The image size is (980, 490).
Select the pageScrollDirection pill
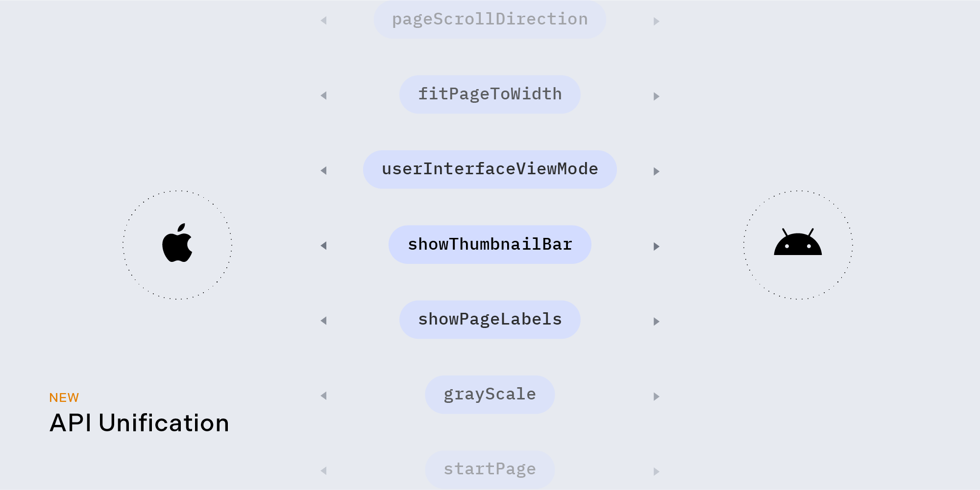490,20
